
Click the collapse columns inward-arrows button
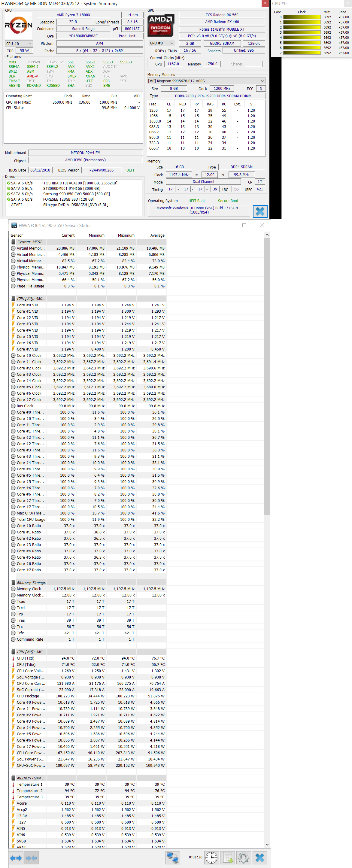pos(31,857)
